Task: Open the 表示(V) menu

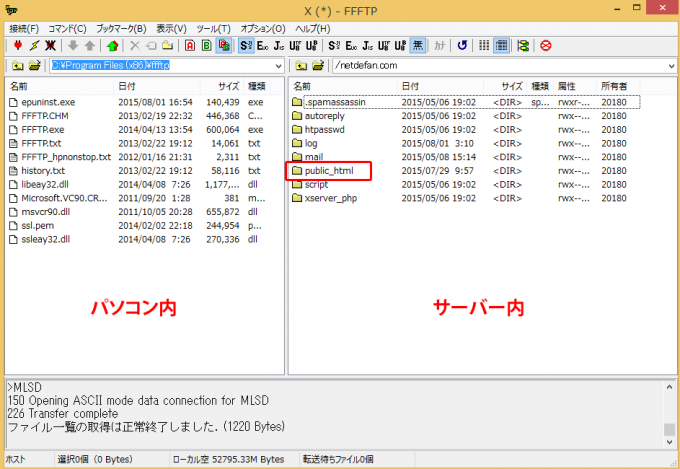Action: [x=171, y=29]
